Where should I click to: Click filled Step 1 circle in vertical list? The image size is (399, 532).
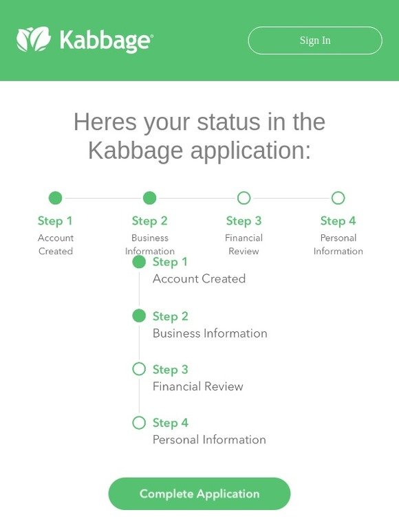point(139,262)
